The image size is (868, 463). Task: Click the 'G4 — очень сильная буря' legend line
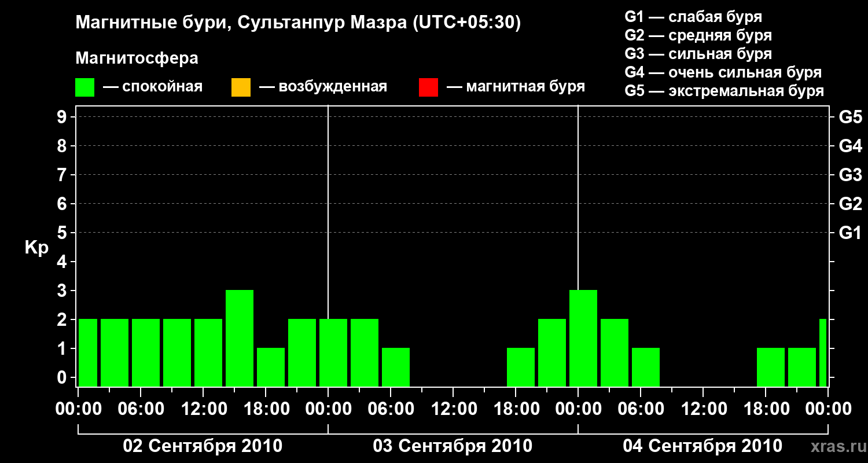point(723,72)
